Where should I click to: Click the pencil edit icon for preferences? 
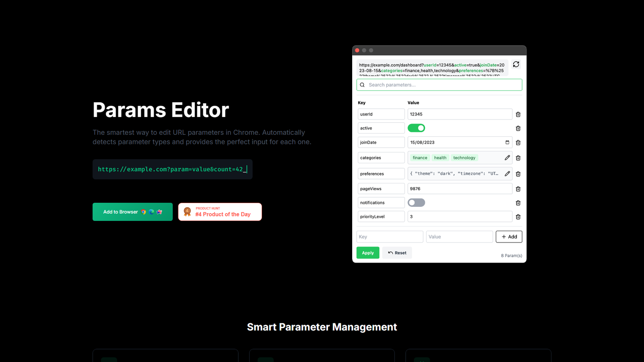pyautogui.click(x=507, y=173)
